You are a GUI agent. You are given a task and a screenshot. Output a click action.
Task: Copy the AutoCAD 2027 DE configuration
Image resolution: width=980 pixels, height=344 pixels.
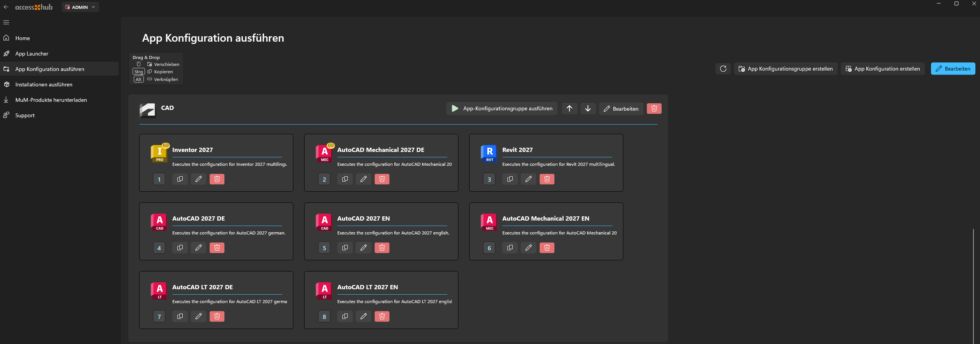(x=180, y=248)
